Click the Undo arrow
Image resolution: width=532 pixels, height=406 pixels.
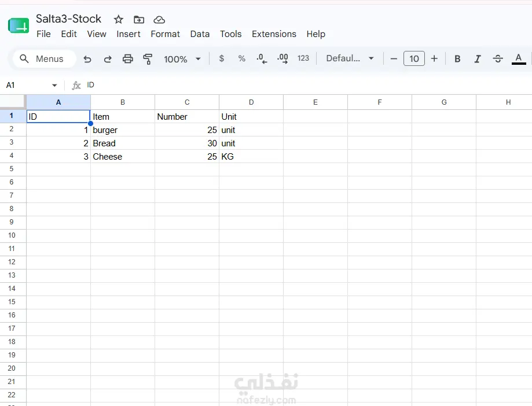[87, 59]
